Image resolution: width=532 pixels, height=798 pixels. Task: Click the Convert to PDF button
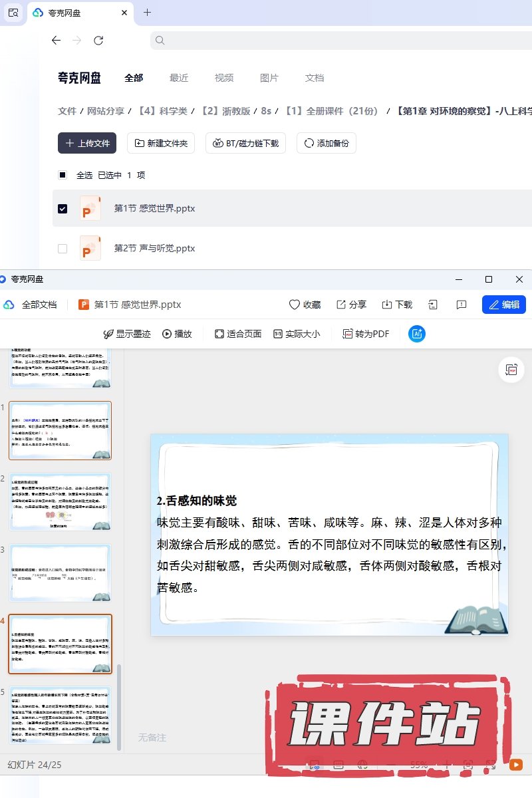[366, 334]
